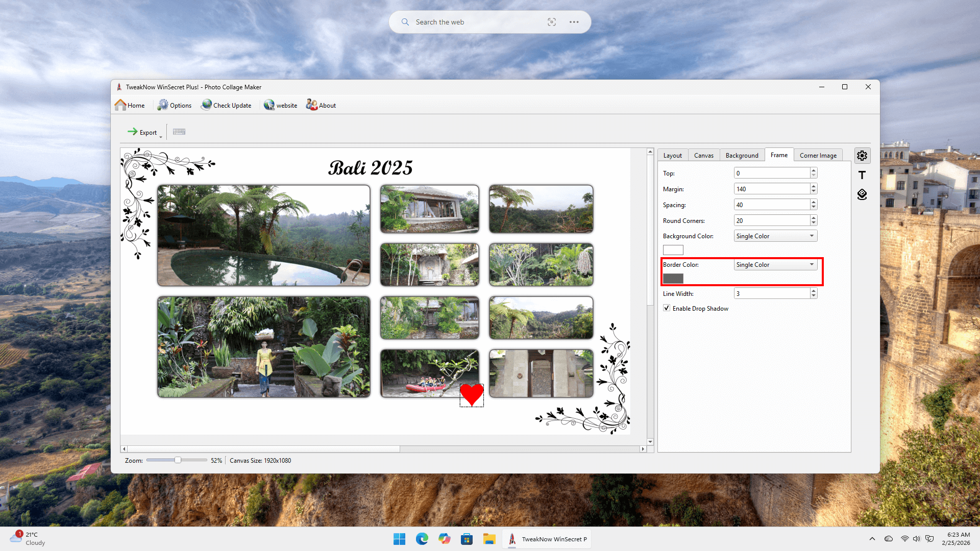
Task: Open the About dialog
Action: click(x=321, y=105)
